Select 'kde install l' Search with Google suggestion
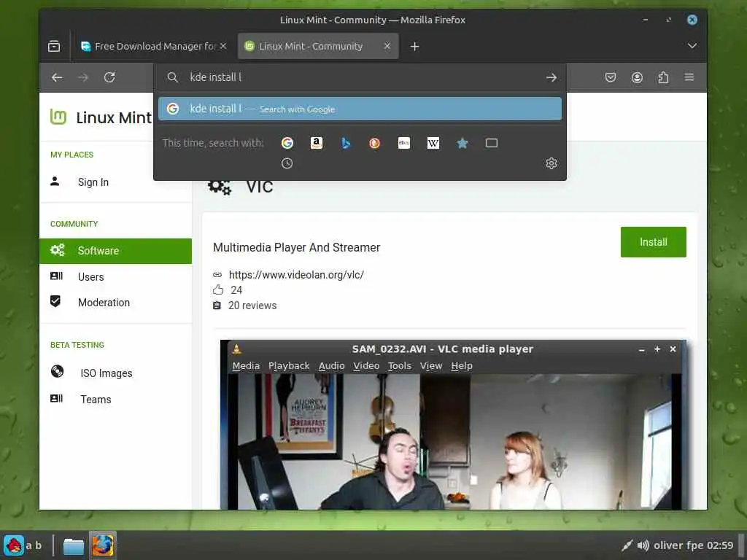 pyautogui.click(x=360, y=109)
